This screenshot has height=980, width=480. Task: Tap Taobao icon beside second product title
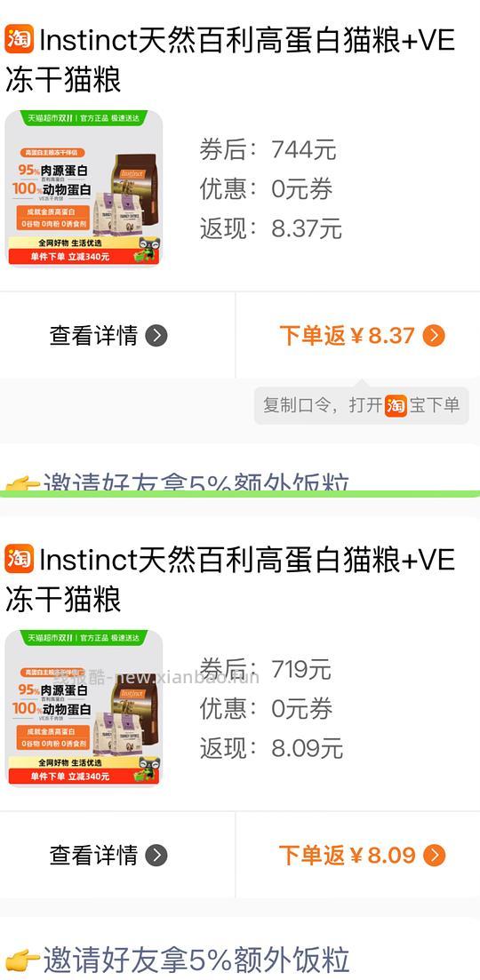(20, 559)
